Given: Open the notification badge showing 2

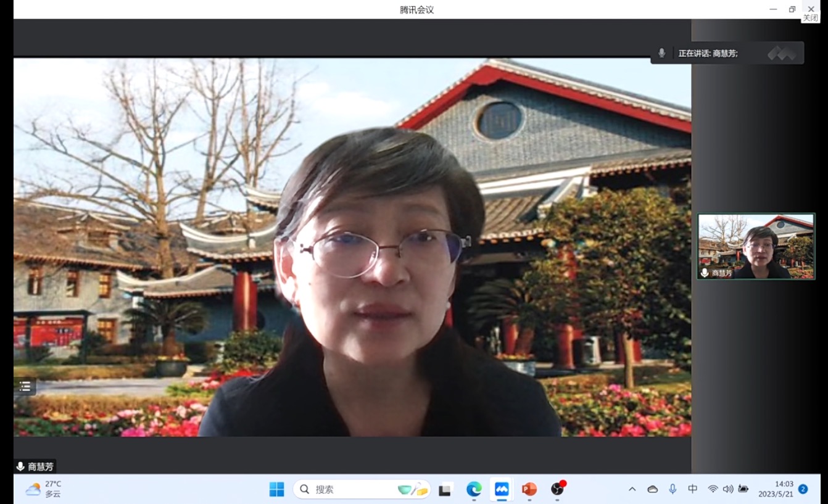Looking at the screenshot, I should click(x=803, y=489).
